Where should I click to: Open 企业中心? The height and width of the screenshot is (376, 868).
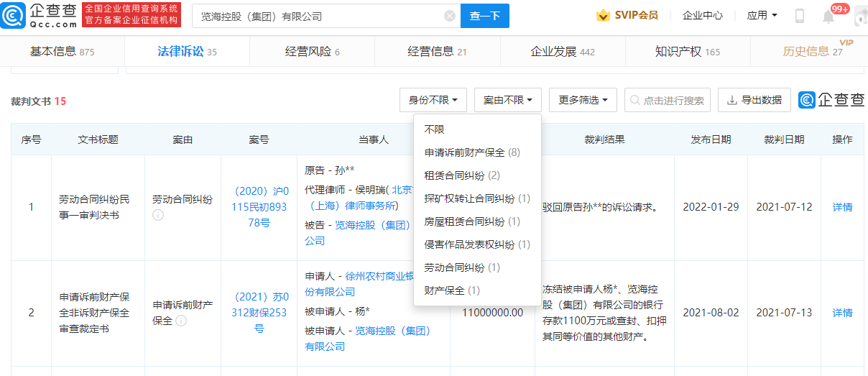(702, 15)
